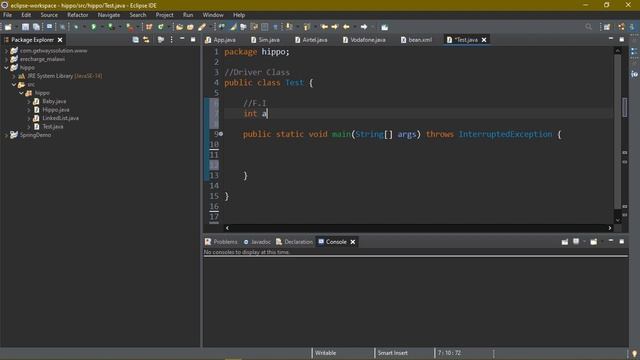This screenshot has width=640, height=360.
Task: Click the Save All toolbar icon
Action: pos(36,27)
